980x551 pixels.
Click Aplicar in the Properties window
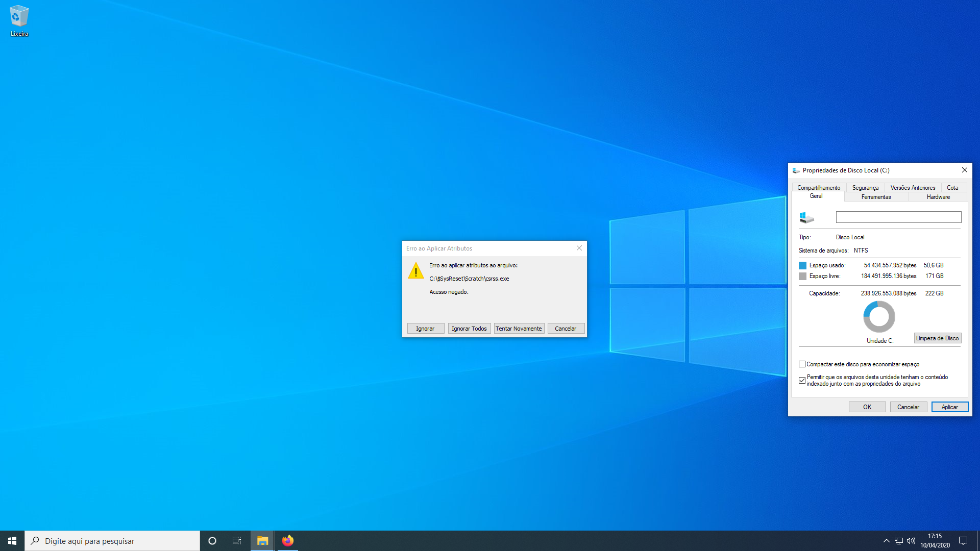[950, 407]
